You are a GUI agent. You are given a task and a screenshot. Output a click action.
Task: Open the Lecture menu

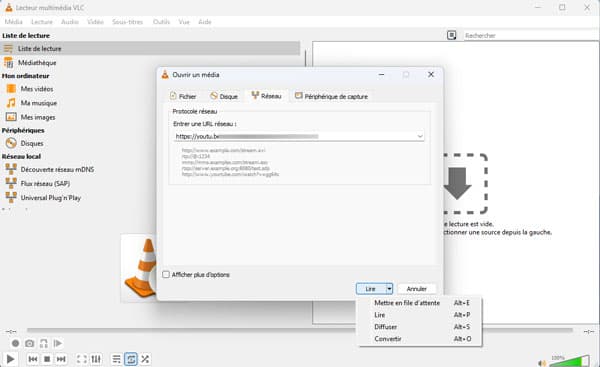(x=42, y=22)
